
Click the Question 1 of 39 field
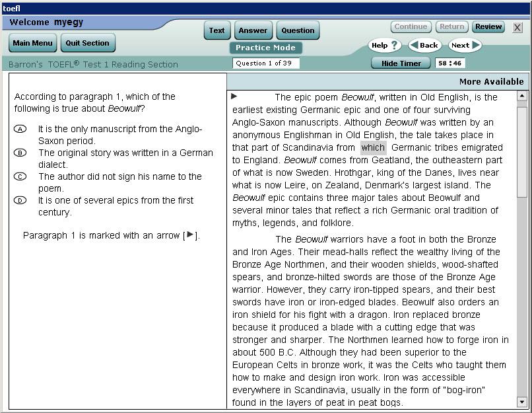tap(266, 63)
